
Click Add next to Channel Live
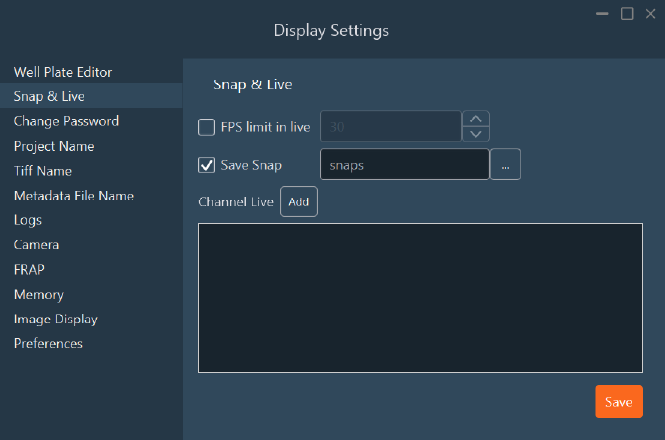coord(298,202)
